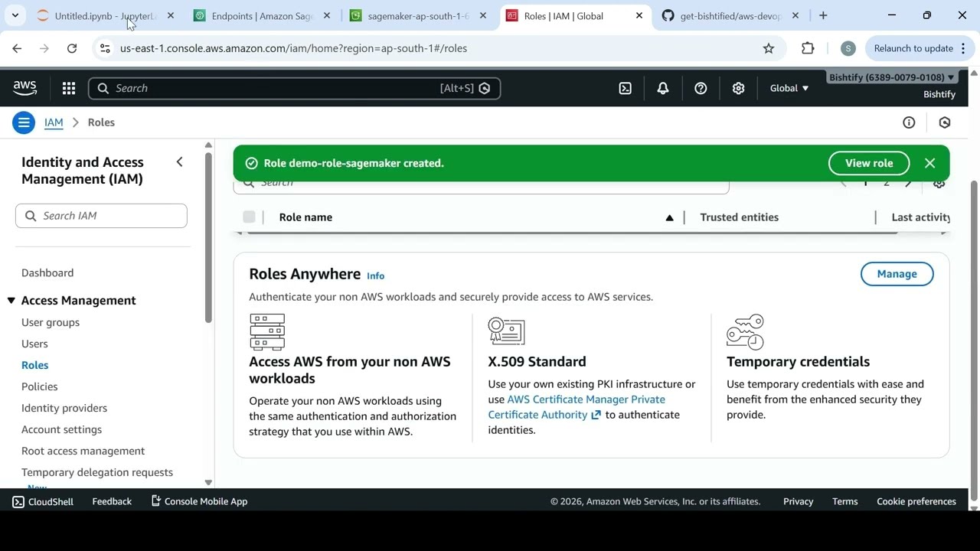Open Root access management in sidebar

pyautogui.click(x=83, y=451)
